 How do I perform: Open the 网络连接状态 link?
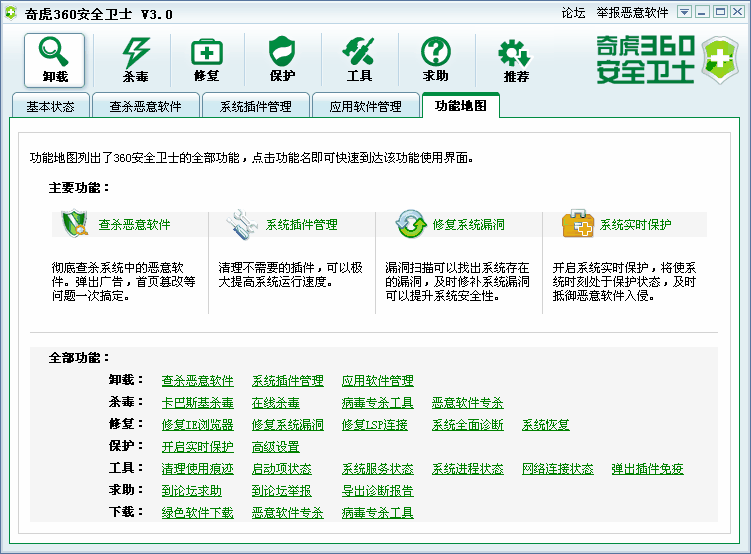tap(558, 469)
